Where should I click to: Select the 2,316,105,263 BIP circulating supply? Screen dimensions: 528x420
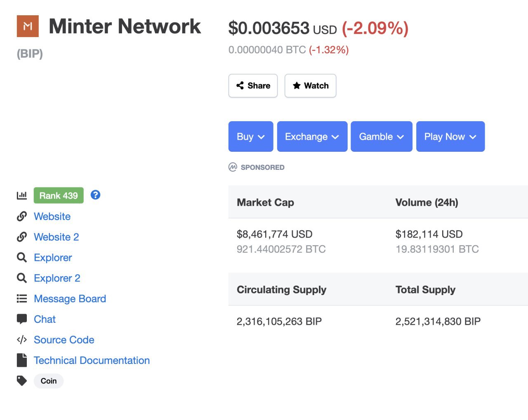tap(279, 321)
